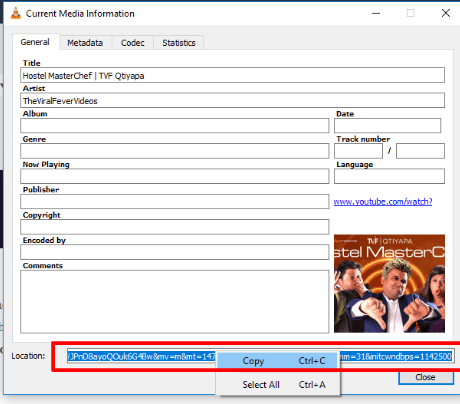Click the Publisher input field

(175, 201)
